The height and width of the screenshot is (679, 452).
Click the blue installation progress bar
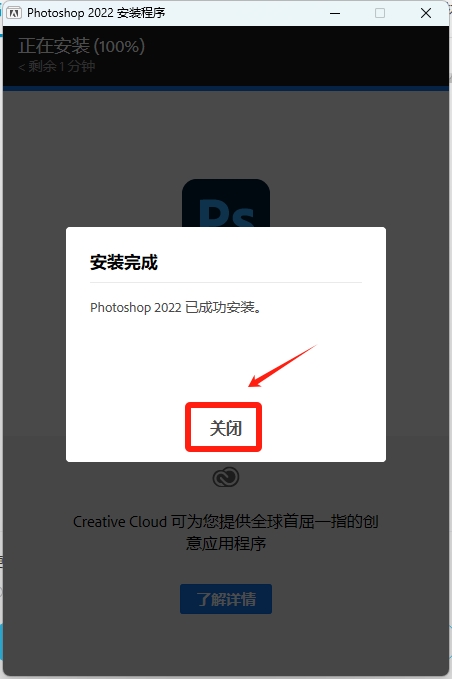pos(226,88)
